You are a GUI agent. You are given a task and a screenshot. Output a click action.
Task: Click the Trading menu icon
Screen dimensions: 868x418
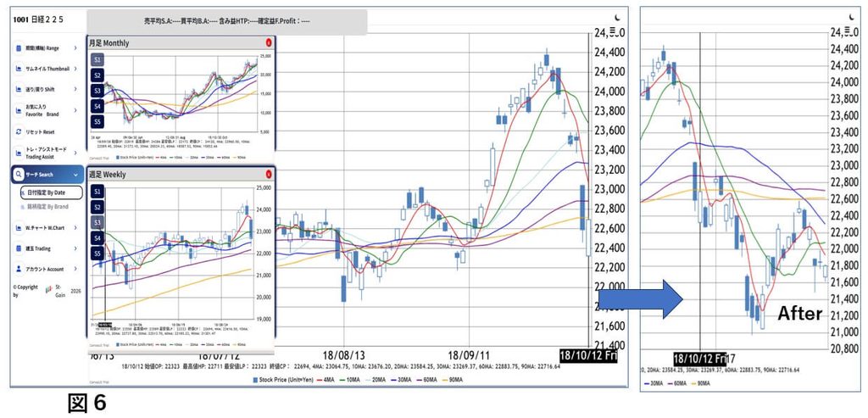pos(19,248)
